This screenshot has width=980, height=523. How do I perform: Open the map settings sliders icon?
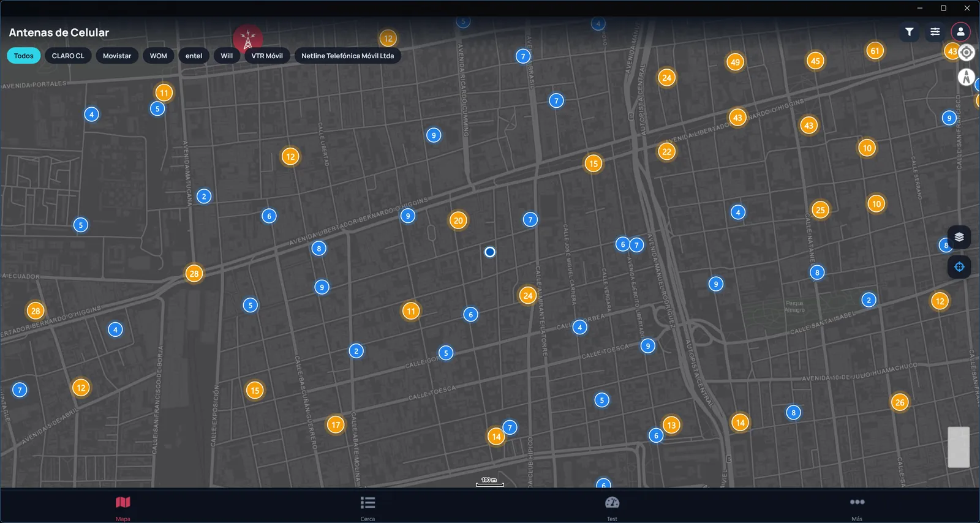[935, 32]
